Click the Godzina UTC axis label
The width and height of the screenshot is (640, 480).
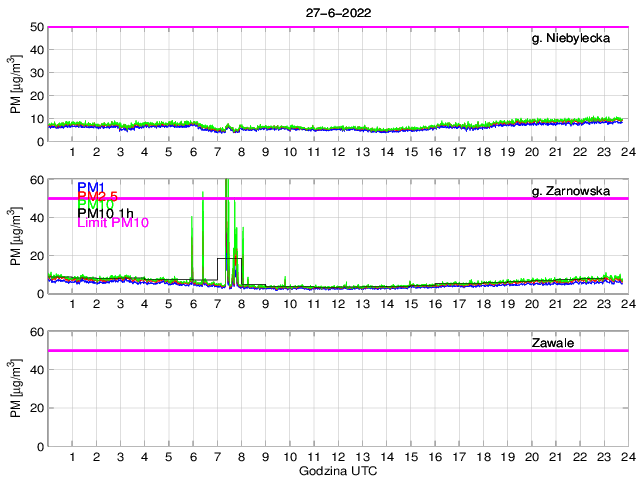coord(336,470)
